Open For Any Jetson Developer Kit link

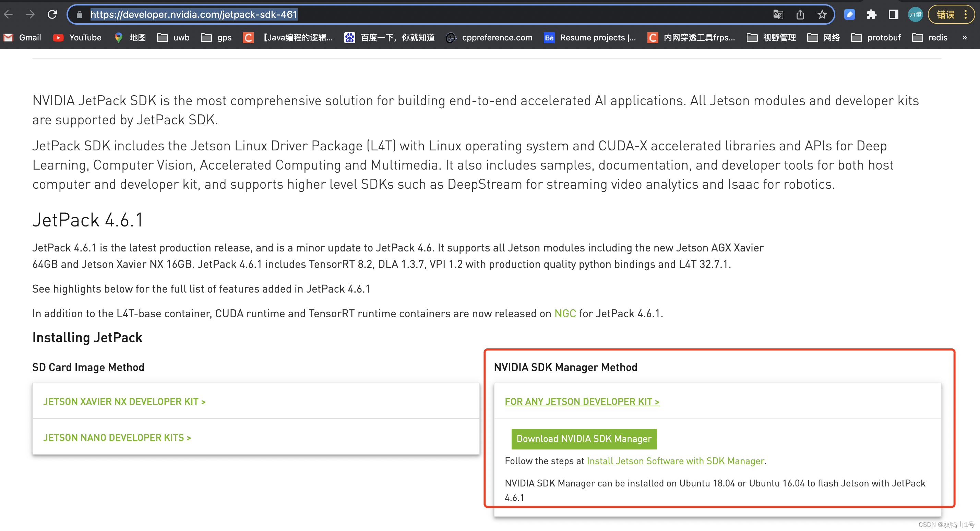582,402
